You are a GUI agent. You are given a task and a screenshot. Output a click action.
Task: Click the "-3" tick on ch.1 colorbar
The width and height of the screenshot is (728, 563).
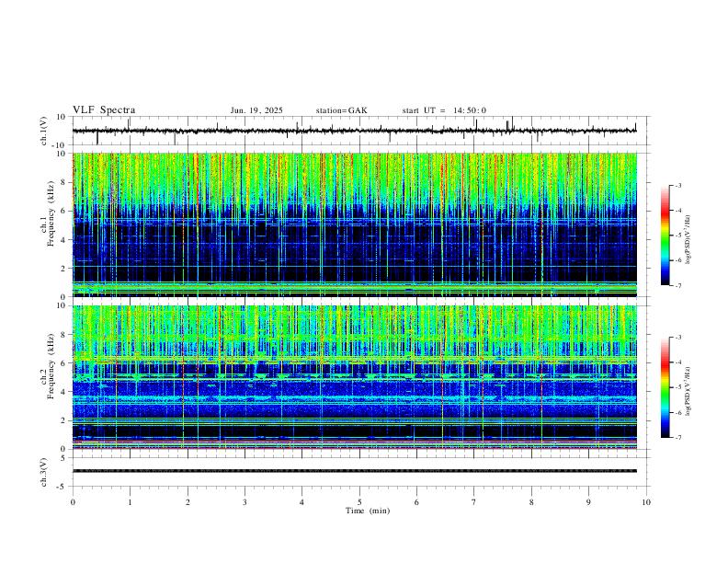[678, 185]
